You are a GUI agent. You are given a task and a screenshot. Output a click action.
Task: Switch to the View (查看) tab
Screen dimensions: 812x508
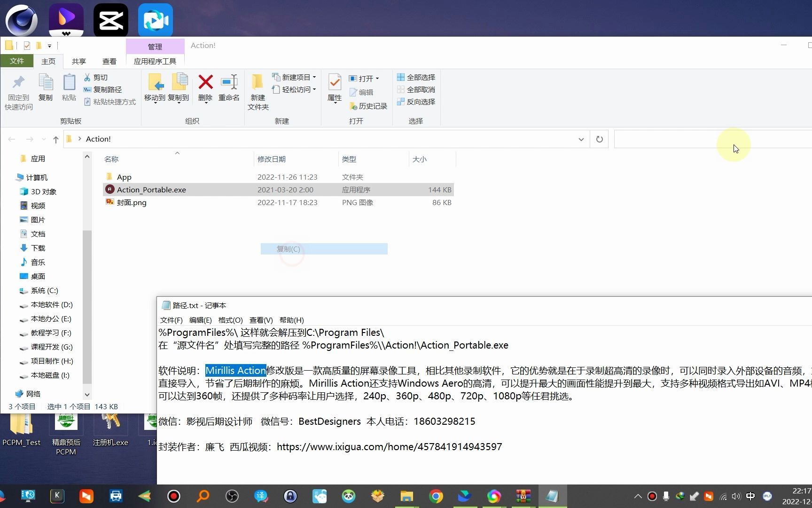tap(109, 61)
